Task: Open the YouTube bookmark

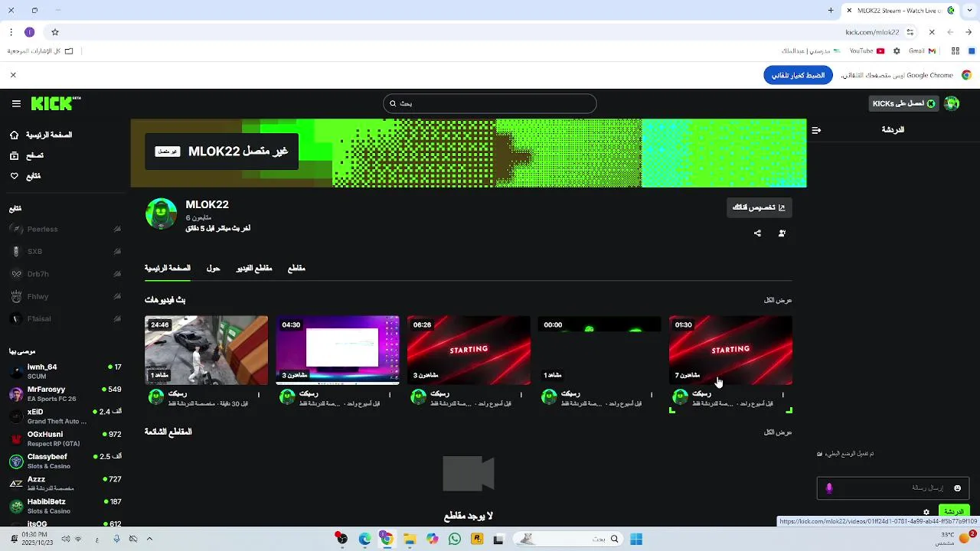Action: [867, 51]
